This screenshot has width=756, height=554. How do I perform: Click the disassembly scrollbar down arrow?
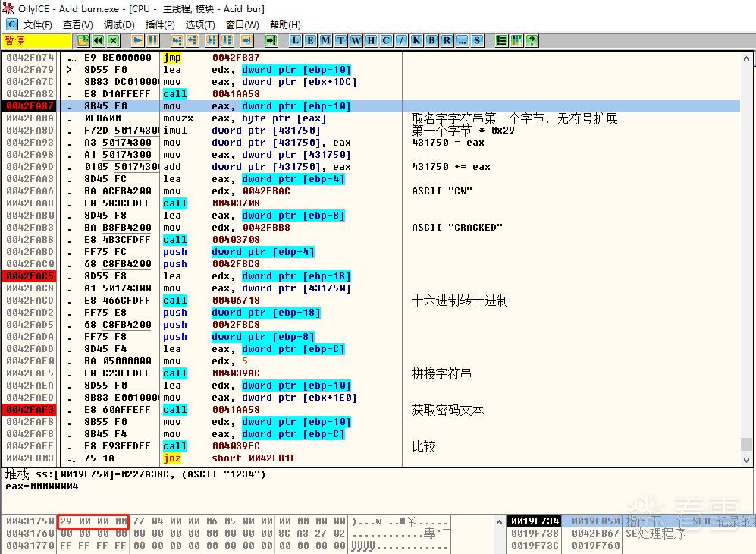(746, 460)
